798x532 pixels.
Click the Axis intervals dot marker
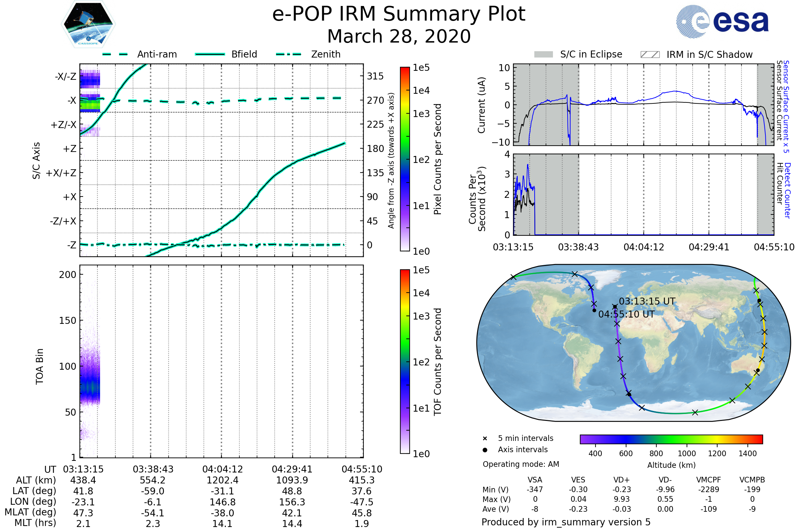(485, 450)
